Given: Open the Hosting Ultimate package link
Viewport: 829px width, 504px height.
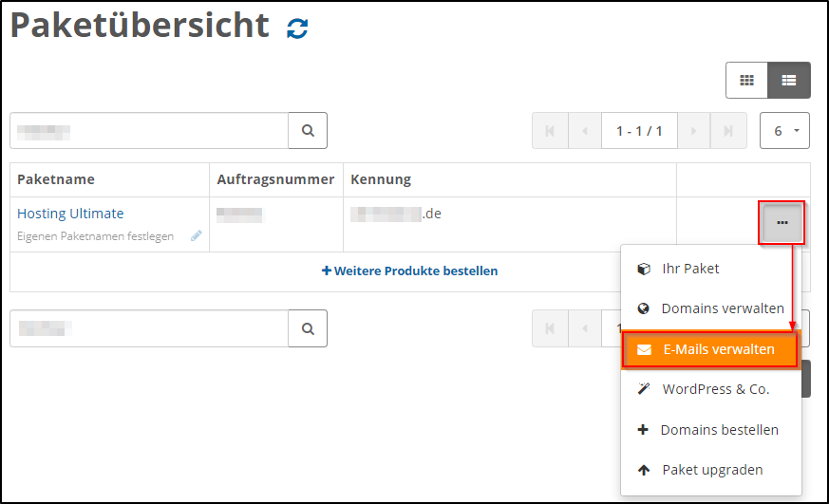Looking at the screenshot, I should point(70,214).
